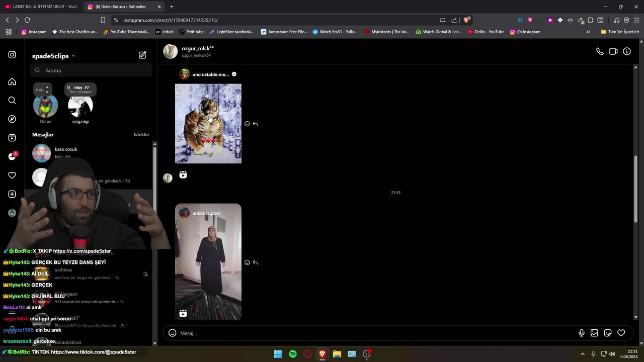Go to the Home feed icon
This screenshot has width=644, height=362.
pos(12,81)
